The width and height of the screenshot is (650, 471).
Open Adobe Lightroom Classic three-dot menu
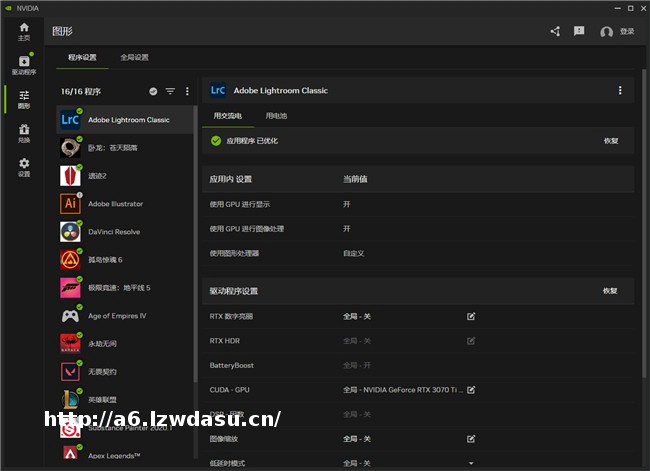click(x=619, y=90)
